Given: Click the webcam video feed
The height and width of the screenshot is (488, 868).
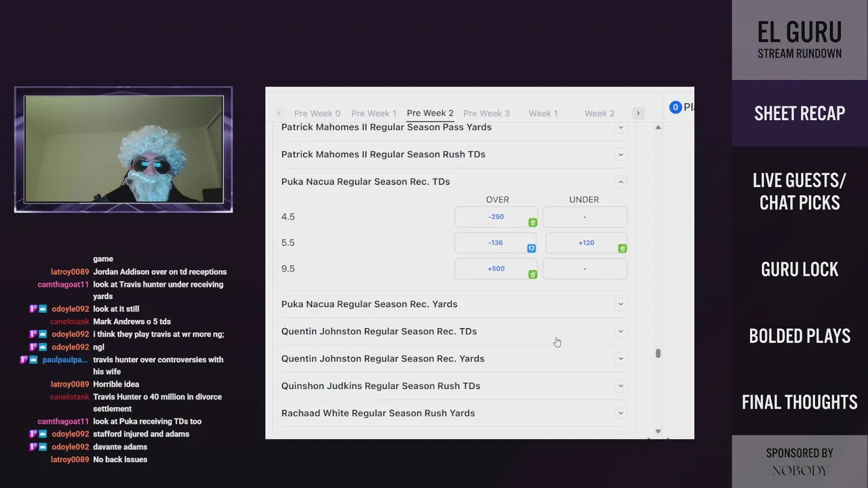Looking at the screenshot, I should click(123, 149).
